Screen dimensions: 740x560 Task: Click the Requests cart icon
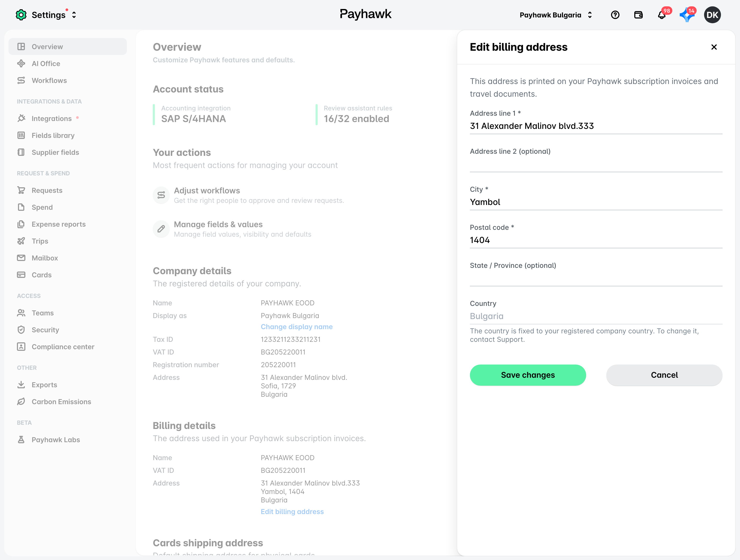(x=21, y=190)
